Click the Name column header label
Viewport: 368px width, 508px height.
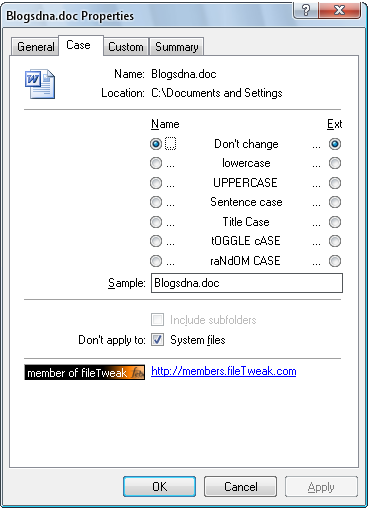[x=165, y=124]
